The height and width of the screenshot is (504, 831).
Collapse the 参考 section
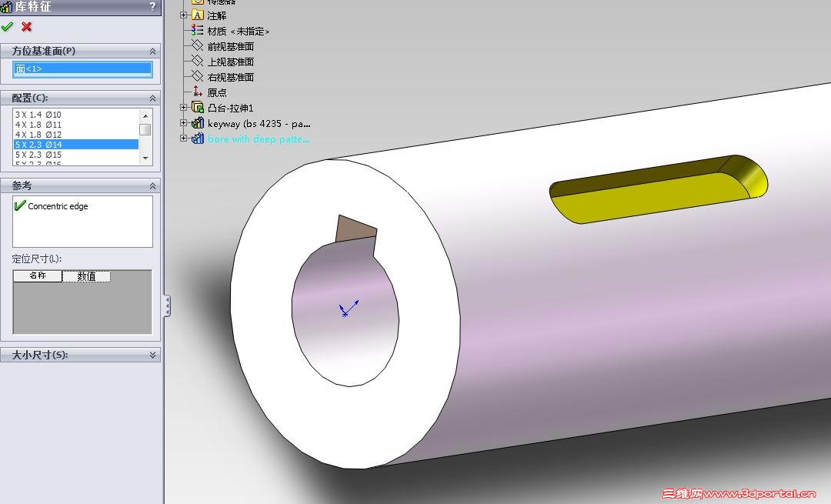152,186
